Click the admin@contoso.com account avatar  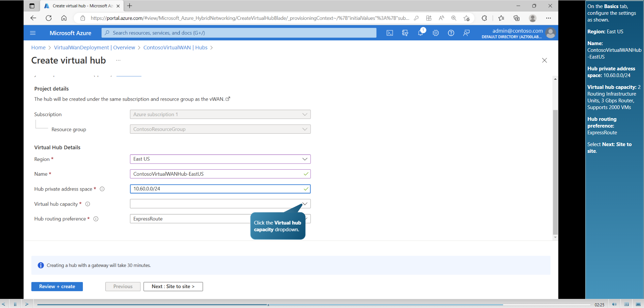(x=550, y=33)
